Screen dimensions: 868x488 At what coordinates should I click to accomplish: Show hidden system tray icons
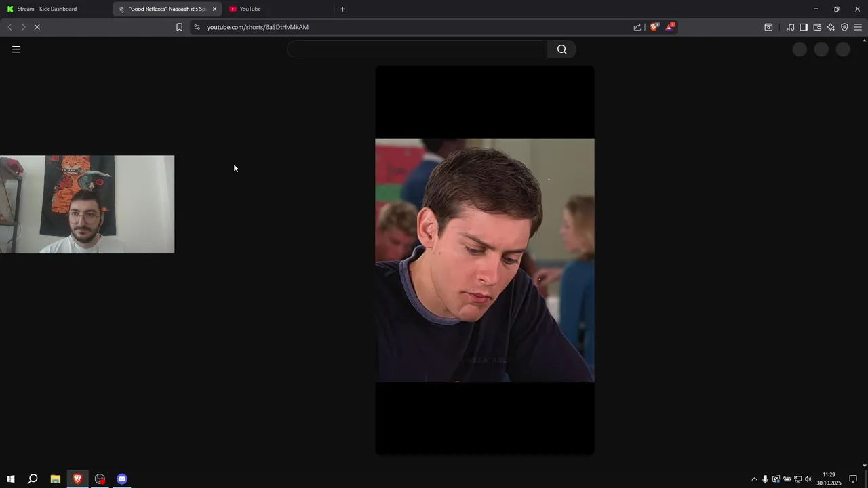point(754,479)
